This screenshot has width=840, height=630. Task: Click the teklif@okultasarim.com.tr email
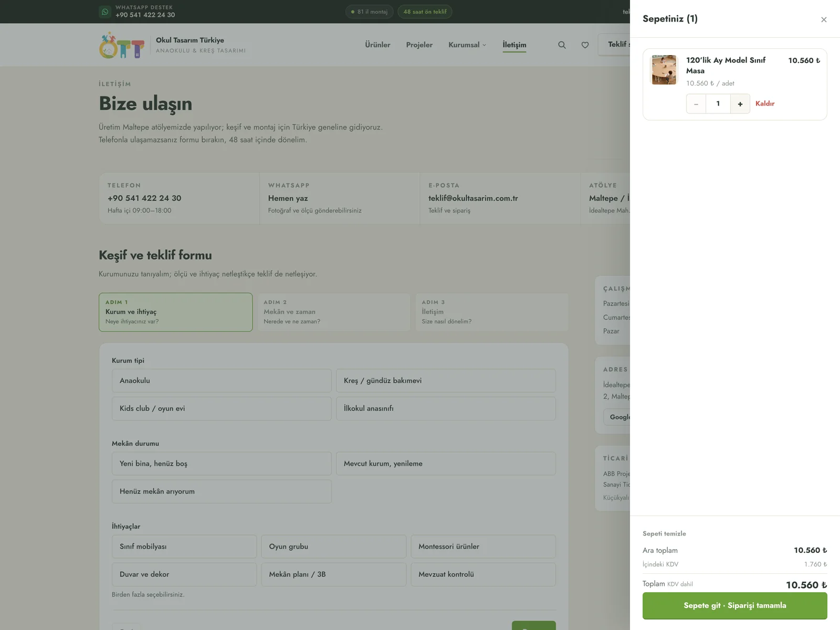coord(473,198)
